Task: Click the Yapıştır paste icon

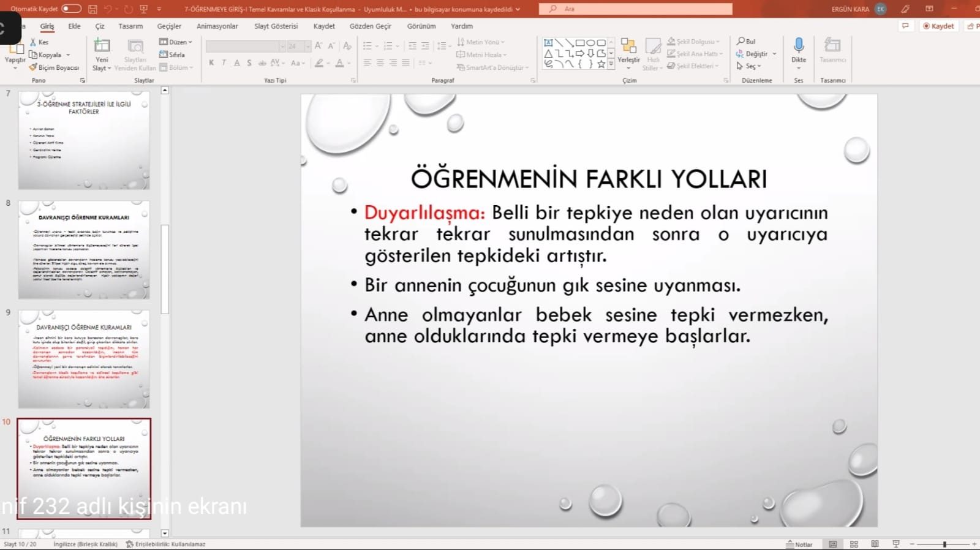Action: click(x=15, y=47)
